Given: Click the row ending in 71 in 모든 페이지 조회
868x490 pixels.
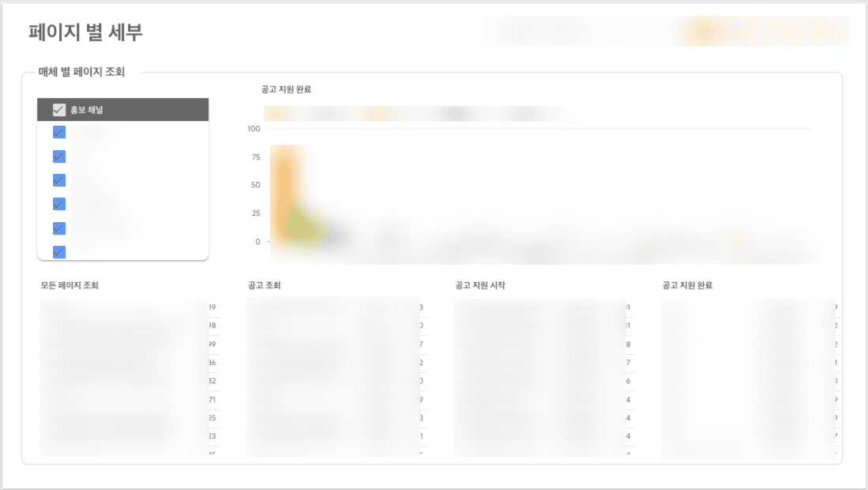Looking at the screenshot, I should pos(126,400).
